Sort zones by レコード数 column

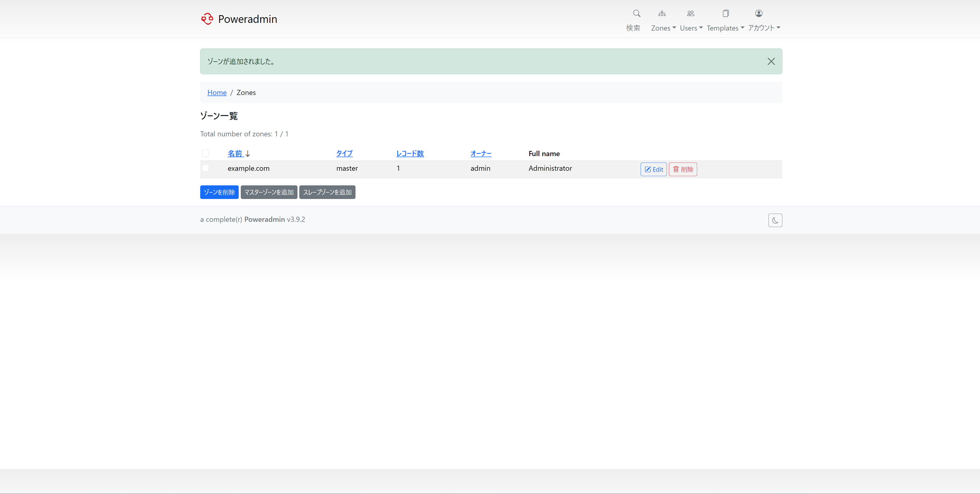point(410,153)
